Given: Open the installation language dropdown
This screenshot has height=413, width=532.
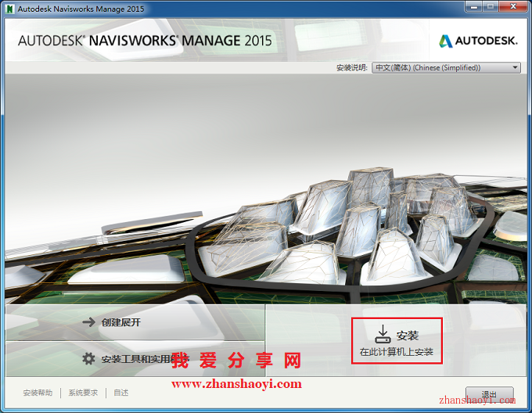Looking at the screenshot, I should coord(446,67).
